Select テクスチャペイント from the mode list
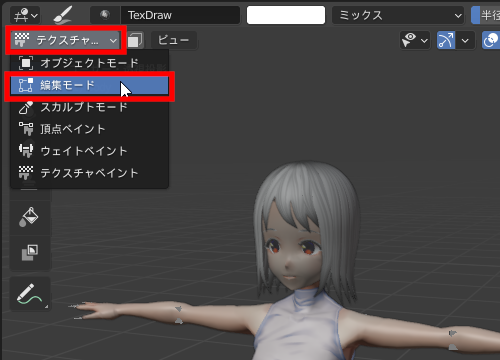The width and height of the screenshot is (500, 360). pyautogui.click(x=89, y=173)
